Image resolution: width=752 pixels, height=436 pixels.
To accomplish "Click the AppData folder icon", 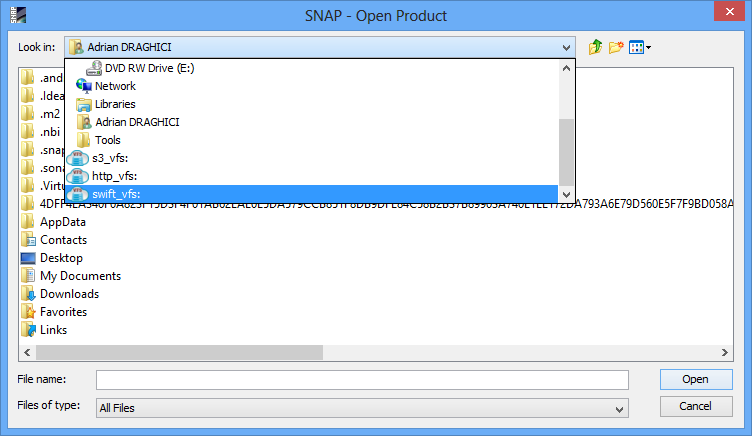I will coord(28,222).
